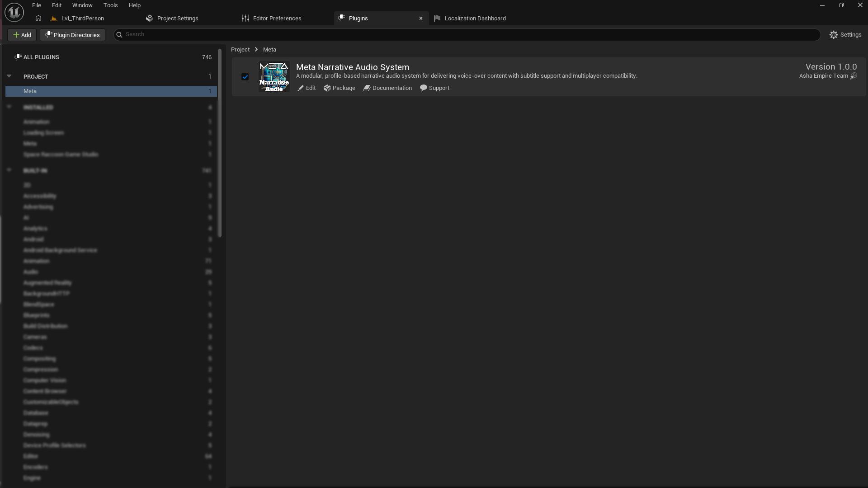Click the Add button
Screen dimensions: 868x488
[21, 34]
